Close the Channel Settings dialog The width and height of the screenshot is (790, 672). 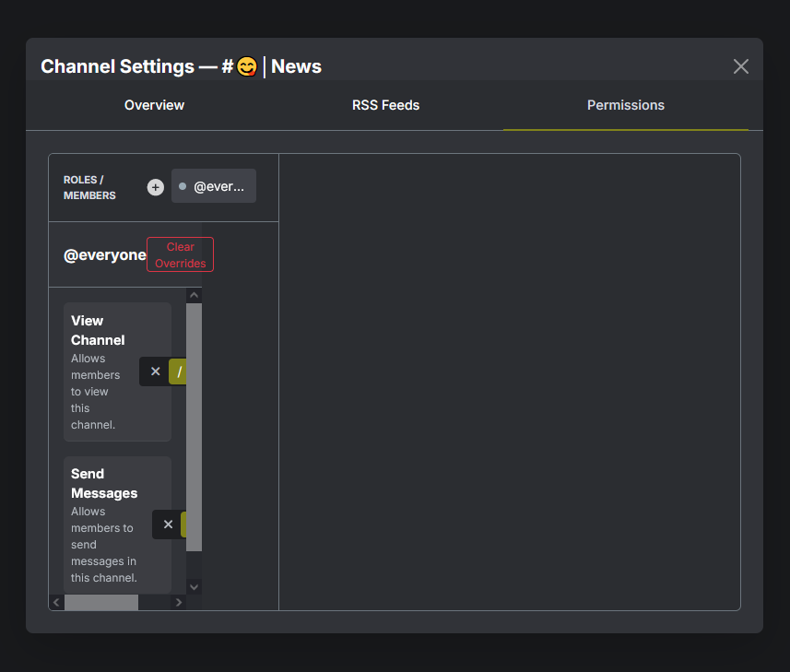[740, 66]
